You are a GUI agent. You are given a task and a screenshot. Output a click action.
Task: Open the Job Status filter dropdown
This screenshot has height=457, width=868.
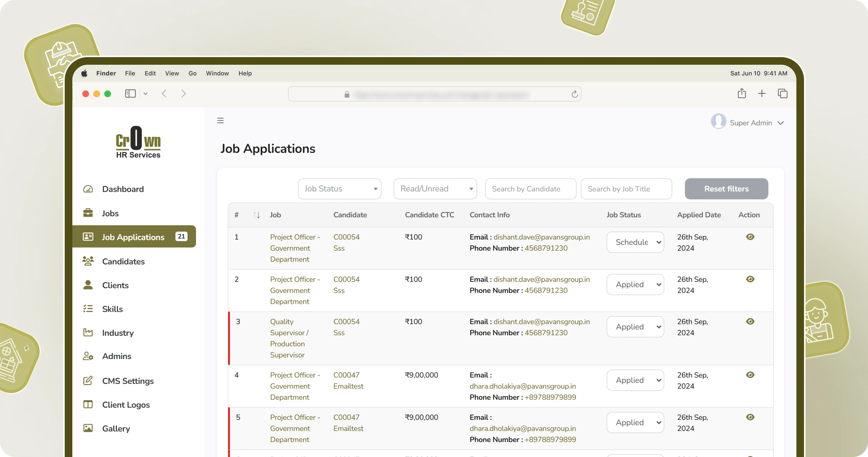(339, 189)
